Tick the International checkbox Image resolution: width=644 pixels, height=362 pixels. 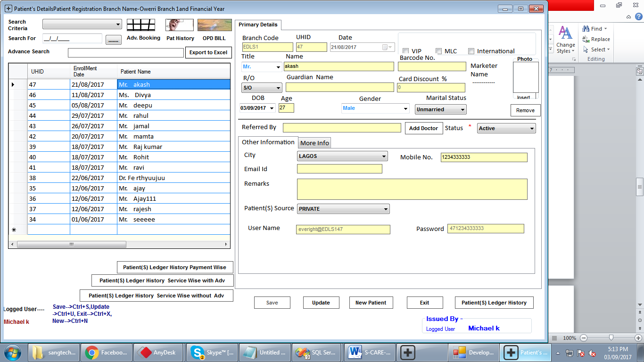(471, 51)
